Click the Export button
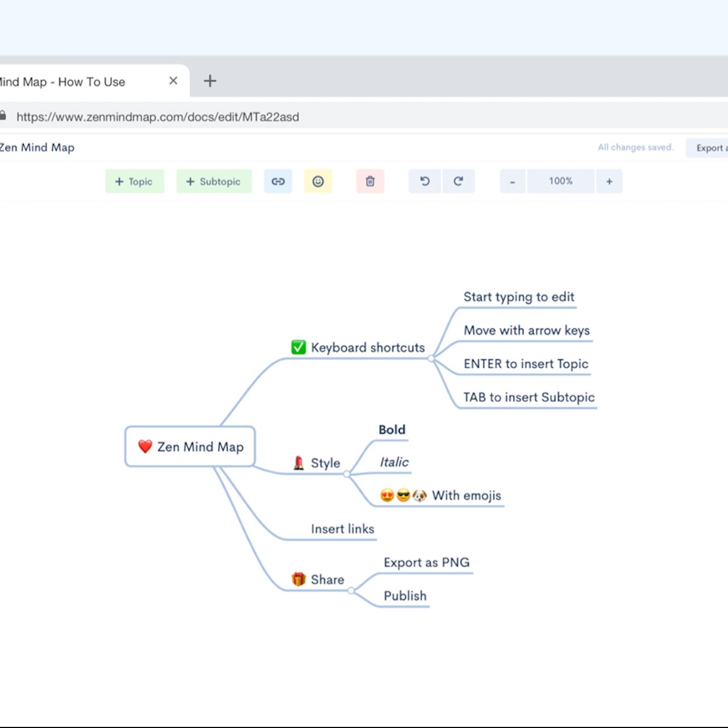The image size is (728, 728). point(708,148)
